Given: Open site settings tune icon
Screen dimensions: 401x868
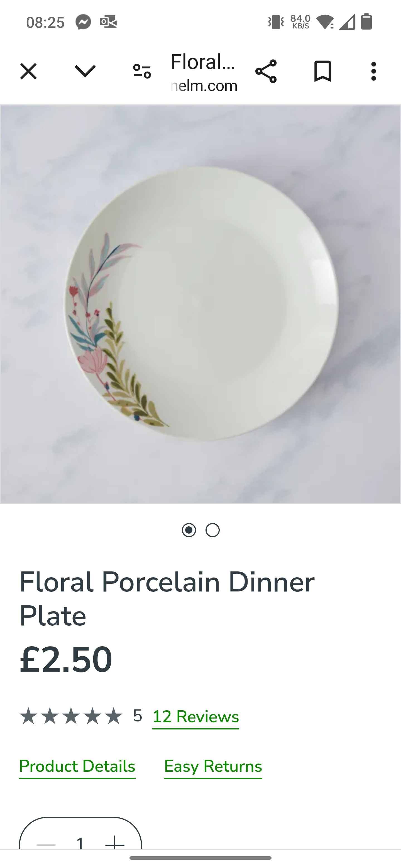Looking at the screenshot, I should coord(142,71).
